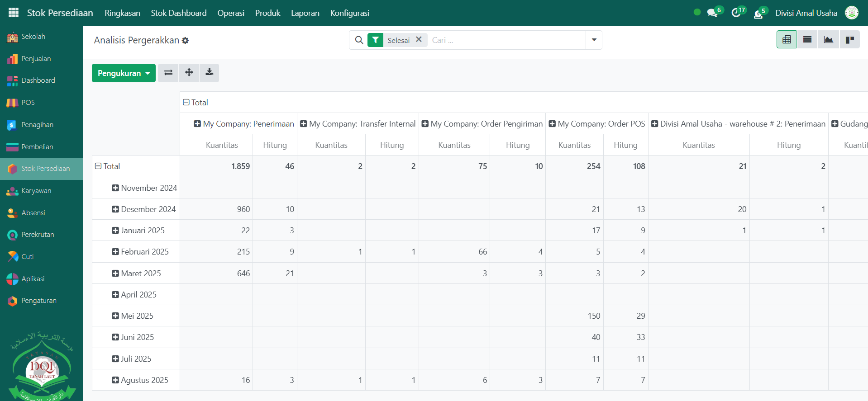Switch to graph view icon
Screen dimensions: 868x401
tap(828, 40)
